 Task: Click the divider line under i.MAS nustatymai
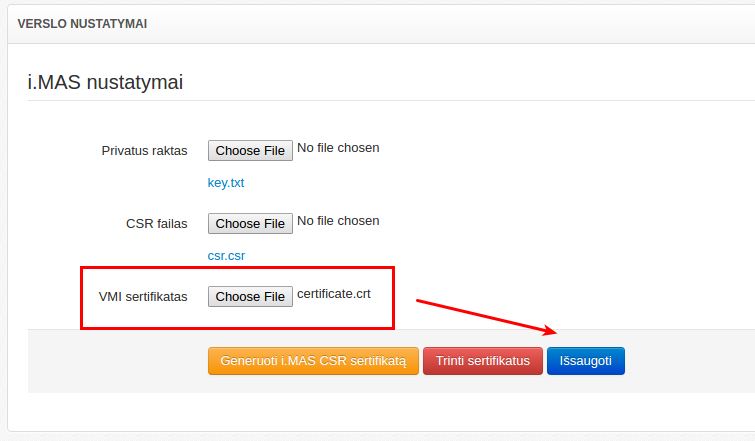pyautogui.click(x=390, y=101)
